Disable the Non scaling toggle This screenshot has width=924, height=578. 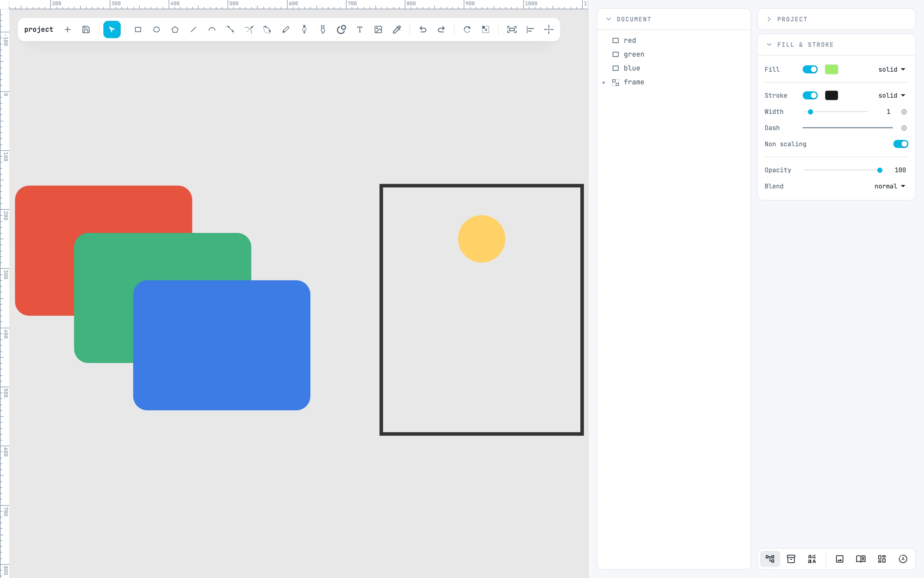(901, 144)
